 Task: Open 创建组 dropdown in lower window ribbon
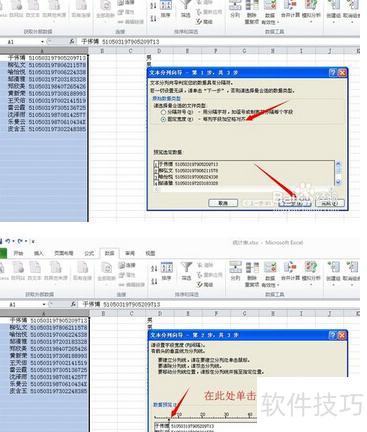(334, 273)
